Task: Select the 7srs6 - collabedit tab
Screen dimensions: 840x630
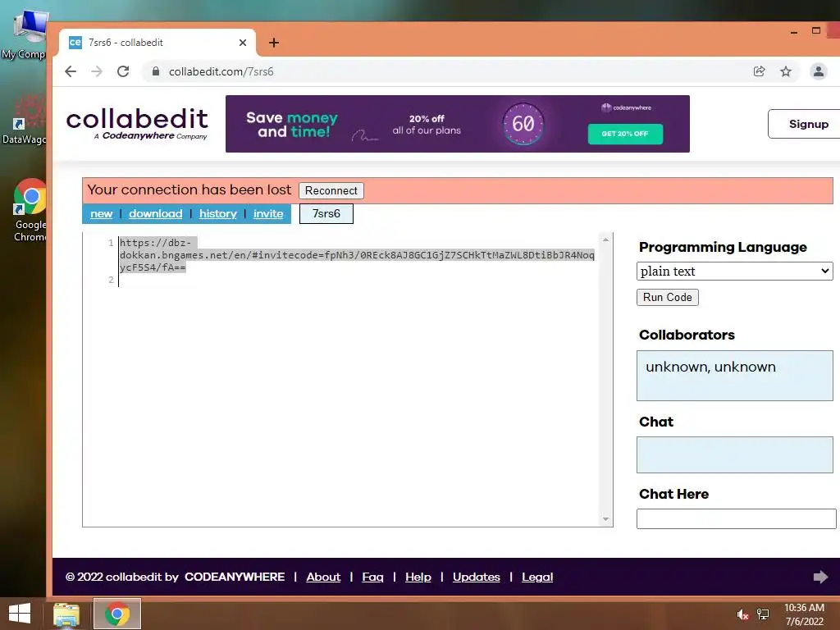Action: pyautogui.click(x=157, y=43)
